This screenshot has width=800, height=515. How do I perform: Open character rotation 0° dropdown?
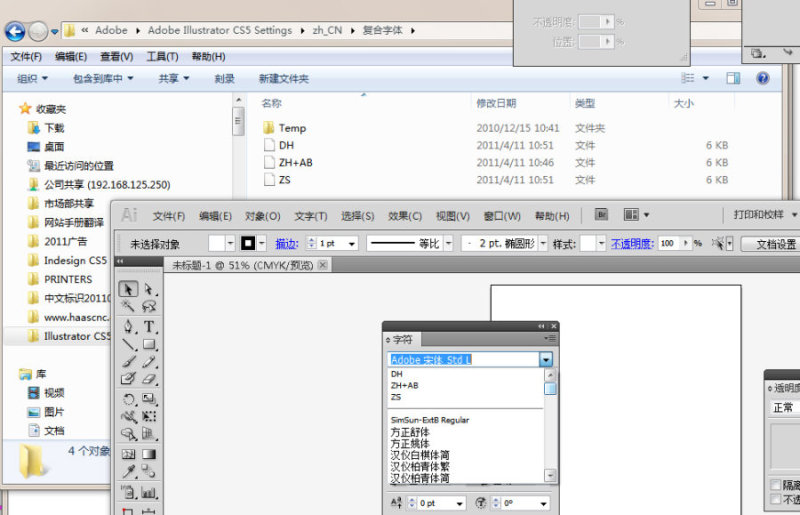[543, 504]
